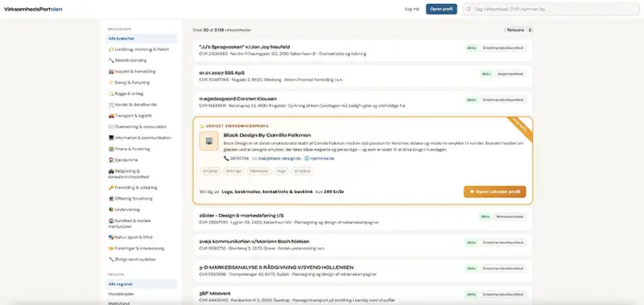Click Anpartsselskab badge on SSS ApS row
The image size is (644, 305).
pyautogui.click(x=510, y=74)
